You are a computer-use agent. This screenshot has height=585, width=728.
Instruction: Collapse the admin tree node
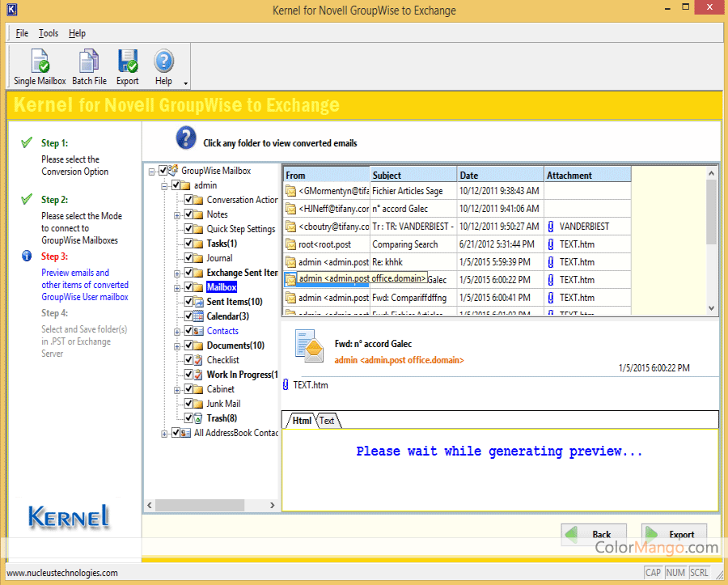coord(165,185)
